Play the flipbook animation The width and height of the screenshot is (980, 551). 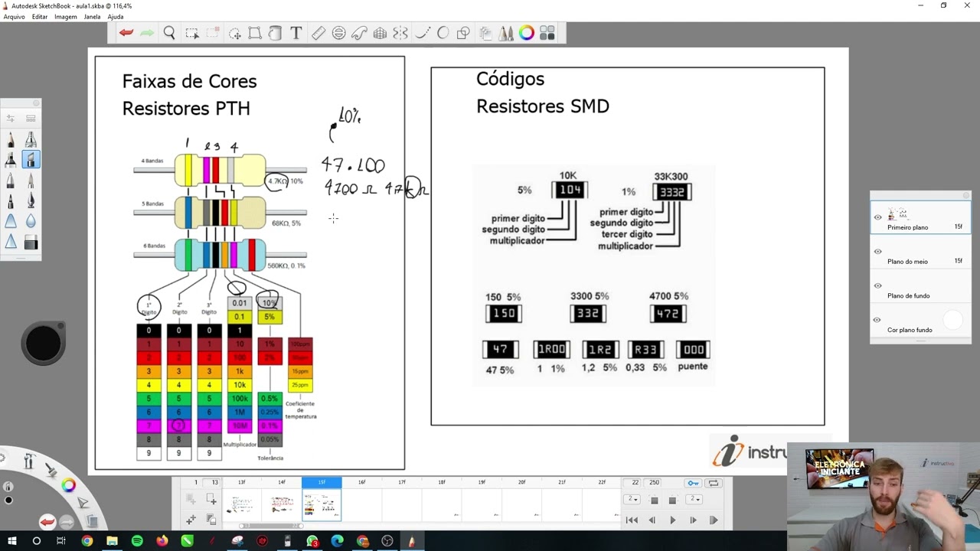[673, 520]
